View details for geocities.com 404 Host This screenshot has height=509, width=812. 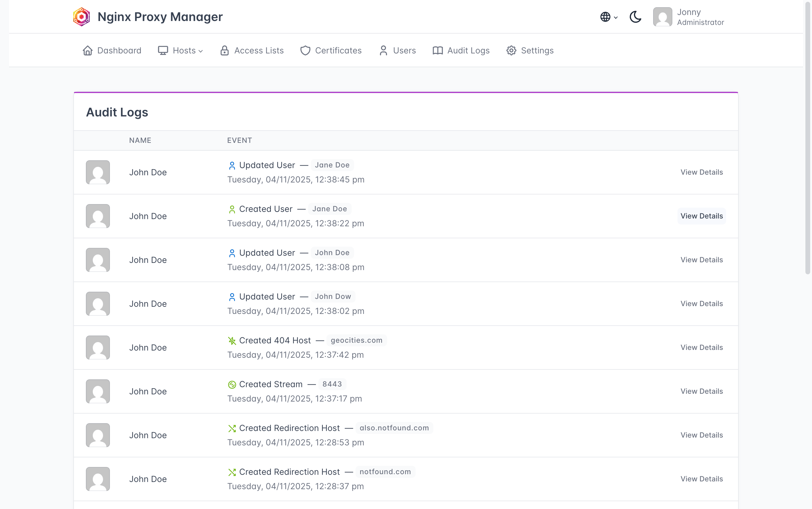click(701, 348)
